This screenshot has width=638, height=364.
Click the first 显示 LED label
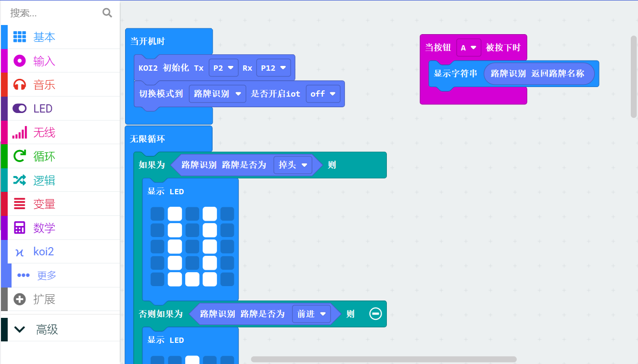[166, 191]
